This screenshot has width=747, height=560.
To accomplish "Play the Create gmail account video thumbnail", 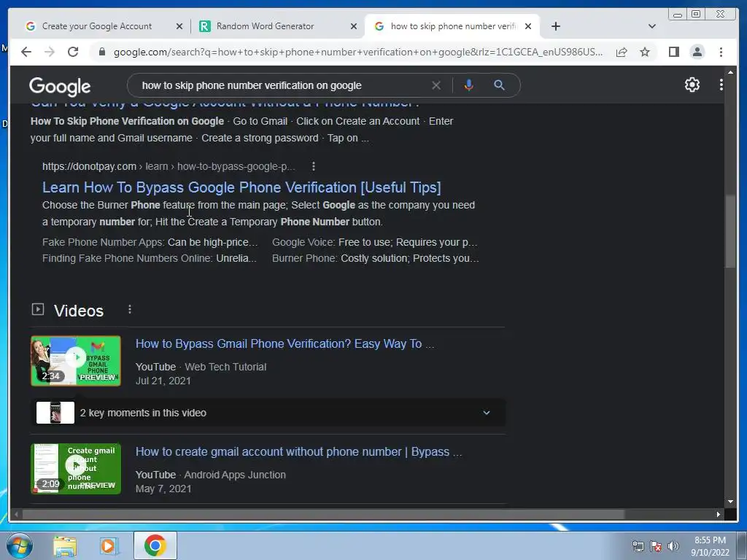I will pos(76,469).
